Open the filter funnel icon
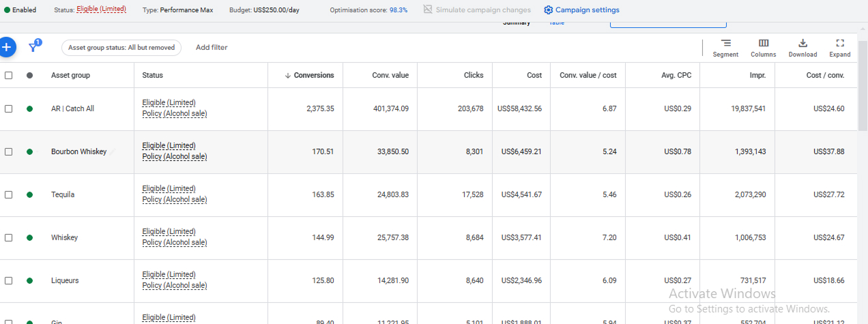The width and height of the screenshot is (868, 324). (x=33, y=47)
